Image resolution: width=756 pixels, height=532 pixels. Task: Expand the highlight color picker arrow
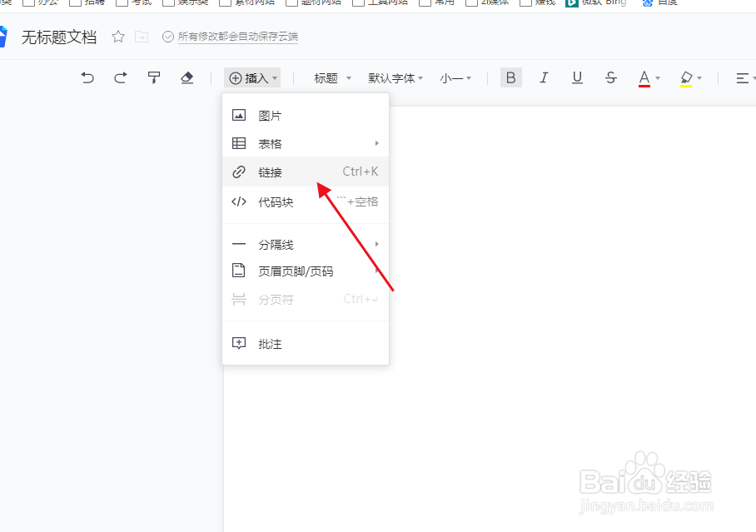(699, 78)
